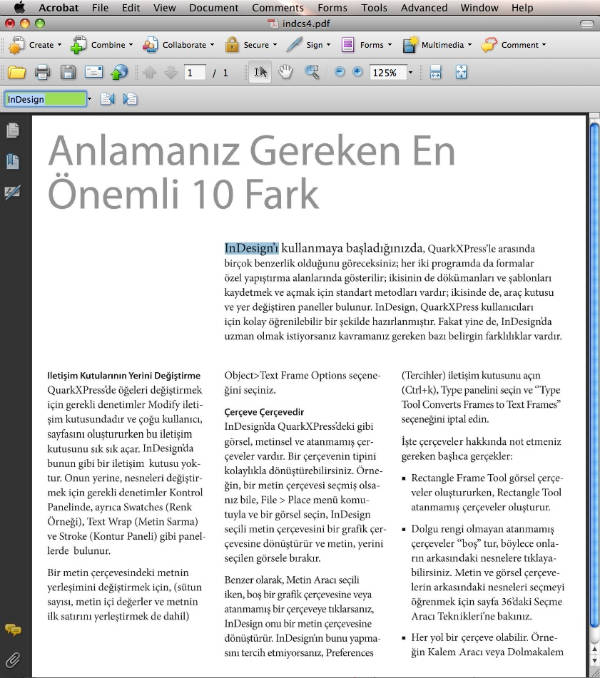Click the Zoom Out minus button
This screenshot has height=678, width=600.
click(340, 72)
